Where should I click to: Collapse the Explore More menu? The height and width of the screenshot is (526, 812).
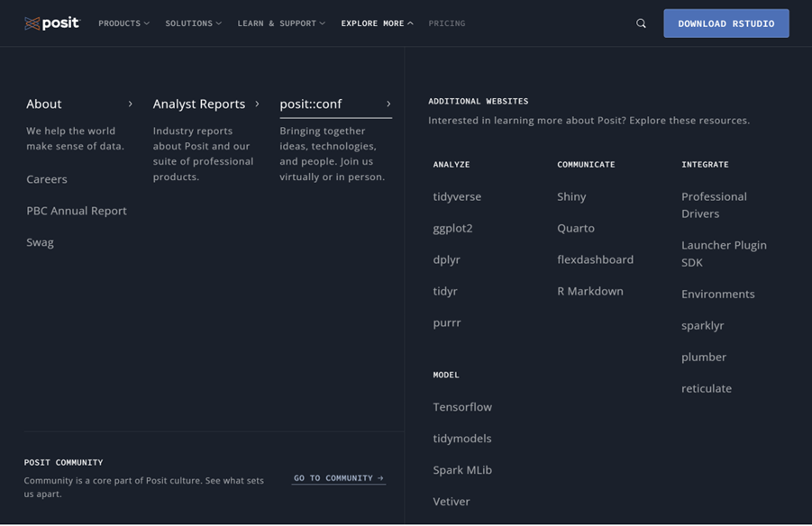(377, 23)
